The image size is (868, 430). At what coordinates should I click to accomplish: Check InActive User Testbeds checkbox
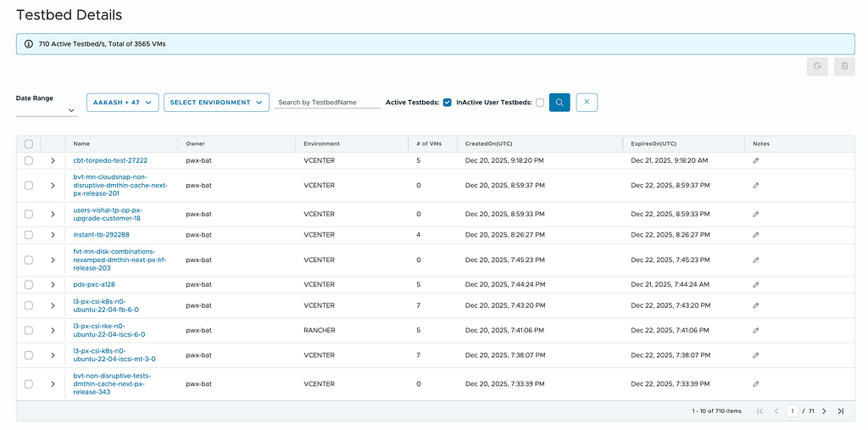click(540, 103)
